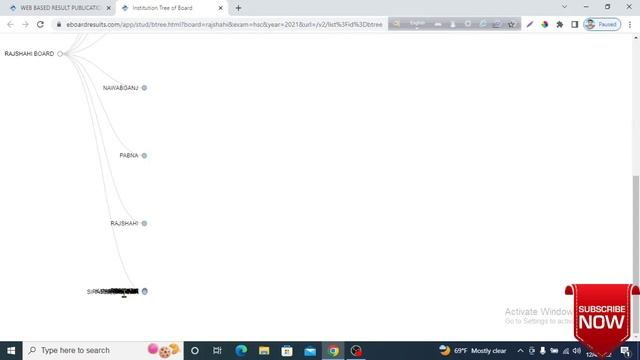Open network signal settings in the tray
Screen dimensions: 640x360
pyautogui.click(x=566, y=351)
